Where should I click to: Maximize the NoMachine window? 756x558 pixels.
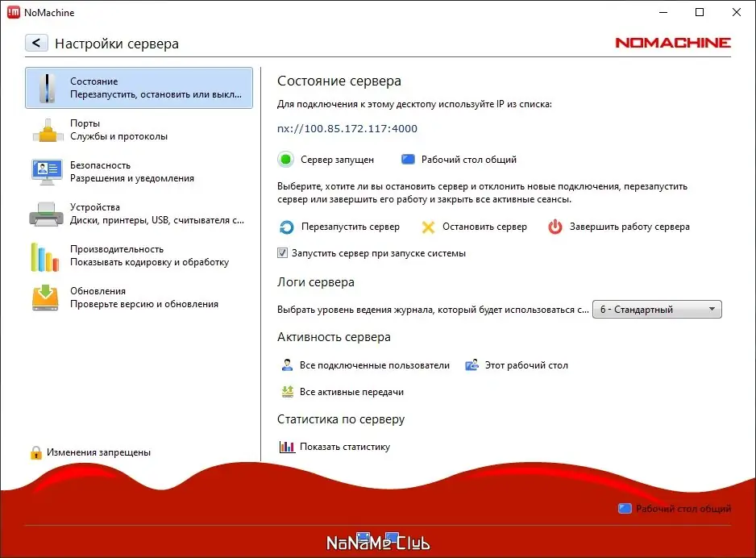click(700, 13)
